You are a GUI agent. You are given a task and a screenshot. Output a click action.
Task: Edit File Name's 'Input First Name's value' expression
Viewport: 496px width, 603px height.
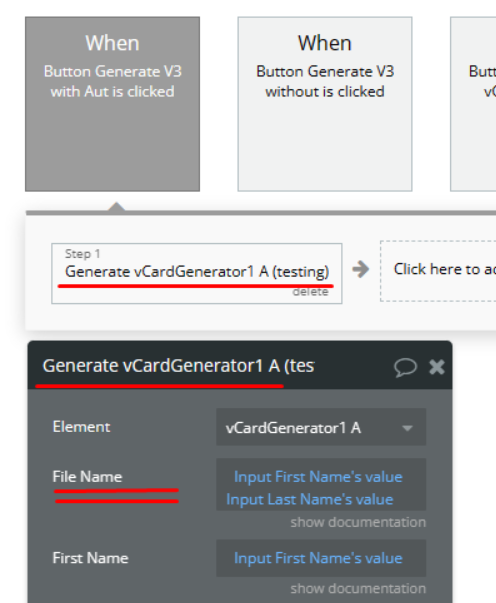(x=318, y=477)
